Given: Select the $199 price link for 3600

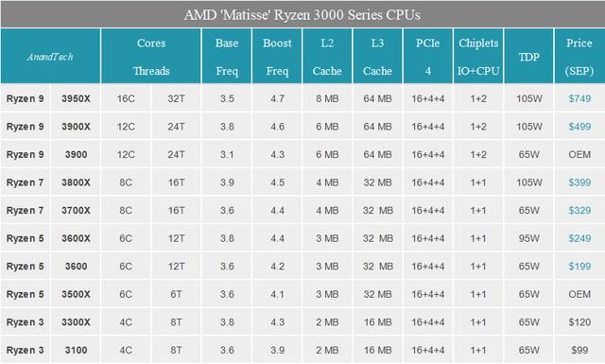Looking at the screenshot, I should (x=579, y=266).
